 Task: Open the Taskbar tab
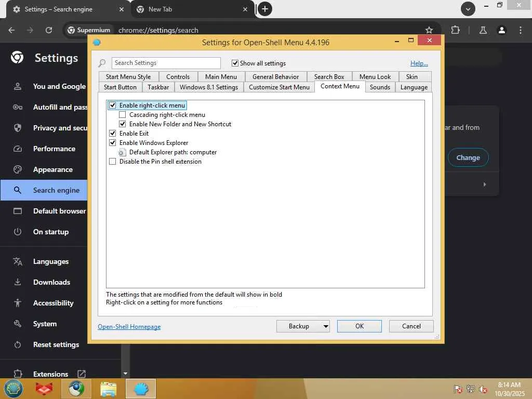click(x=158, y=87)
